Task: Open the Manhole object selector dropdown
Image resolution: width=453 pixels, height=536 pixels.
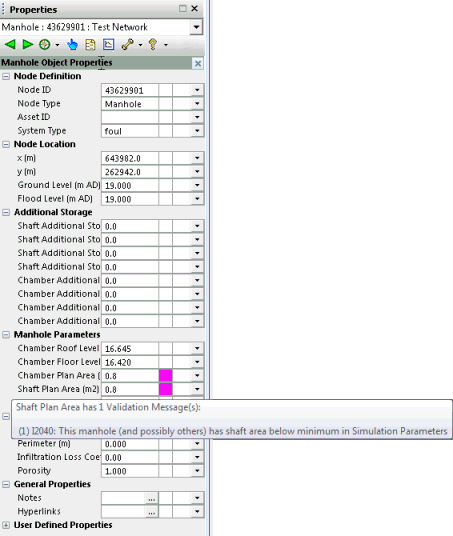Action: 196,27
